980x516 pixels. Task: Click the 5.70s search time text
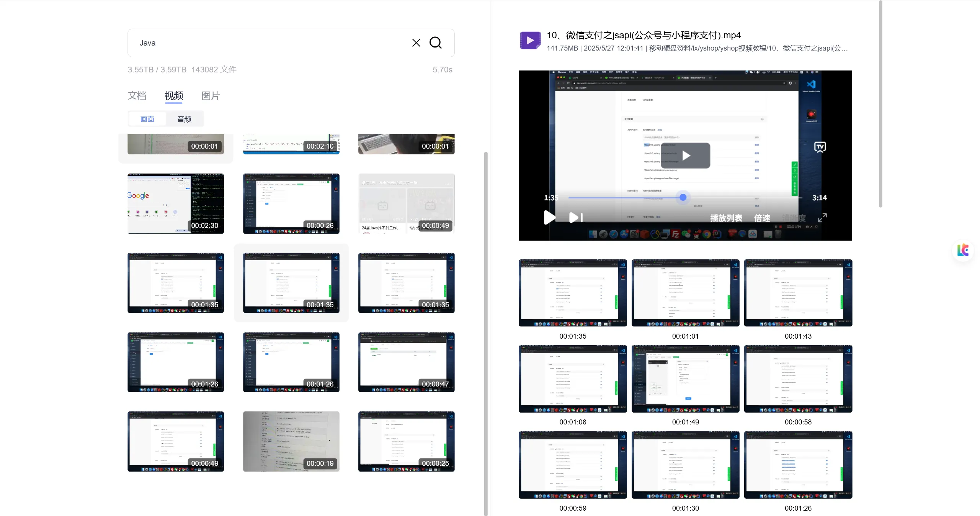[x=443, y=70]
